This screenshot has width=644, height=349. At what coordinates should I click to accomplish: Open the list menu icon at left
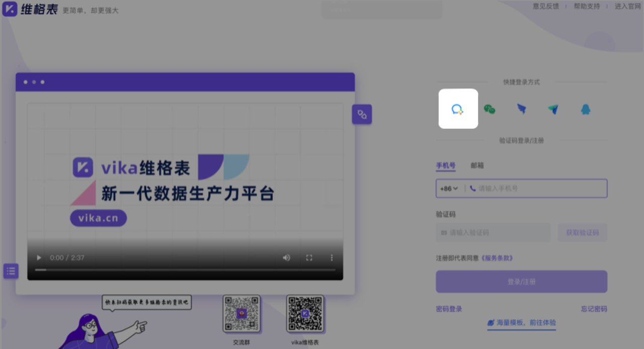11,271
